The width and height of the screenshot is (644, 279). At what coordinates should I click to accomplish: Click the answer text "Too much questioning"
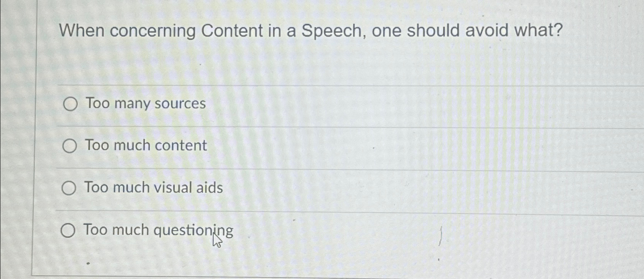[159, 229]
